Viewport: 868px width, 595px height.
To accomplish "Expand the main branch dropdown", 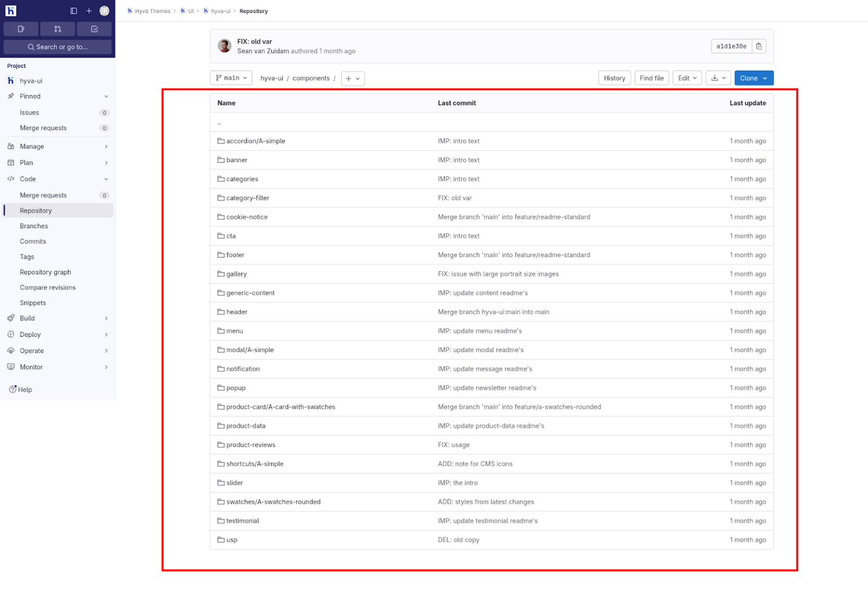I will pyautogui.click(x=231, y=77).
